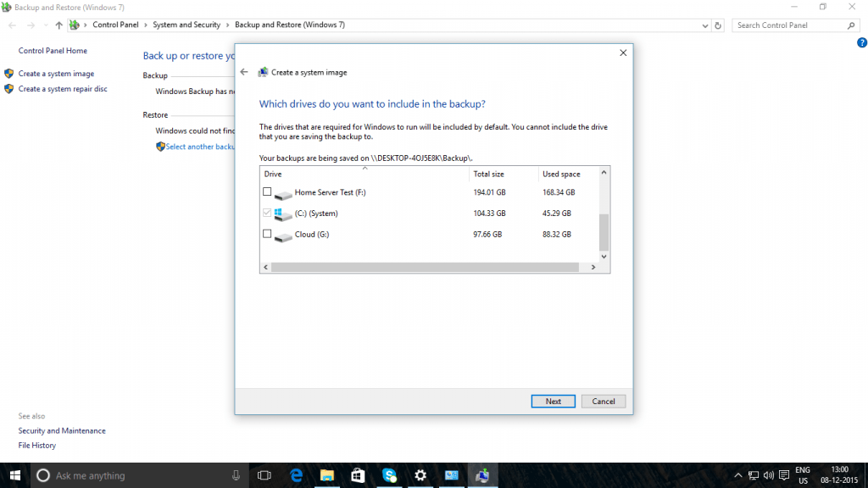Sort by the Total size column header
This screenshot has width=868, height=488.
click(x=504, y=174)
